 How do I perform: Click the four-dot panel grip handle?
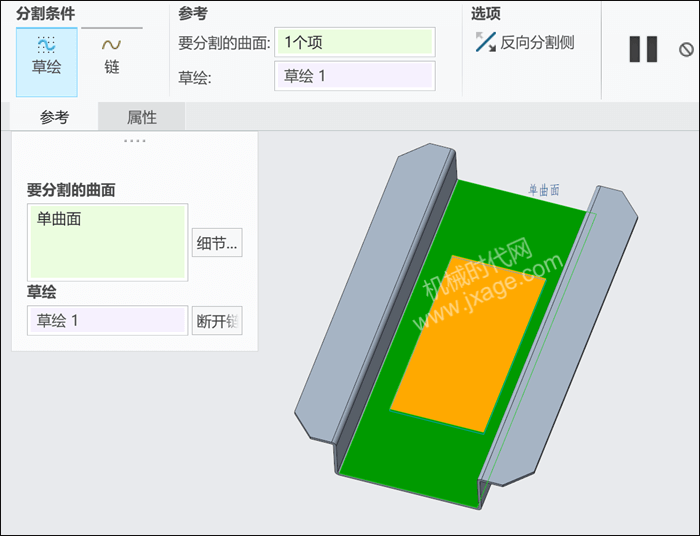click(134, 141)
